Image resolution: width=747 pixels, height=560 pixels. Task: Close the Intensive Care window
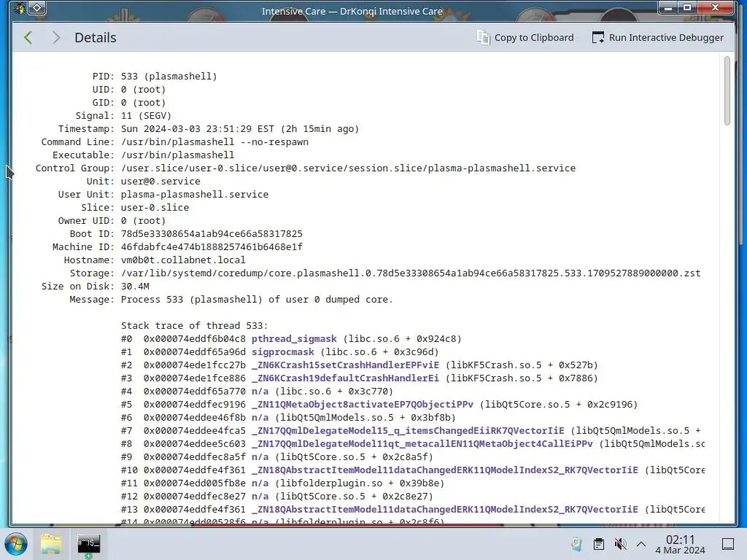tap(715, 7)
